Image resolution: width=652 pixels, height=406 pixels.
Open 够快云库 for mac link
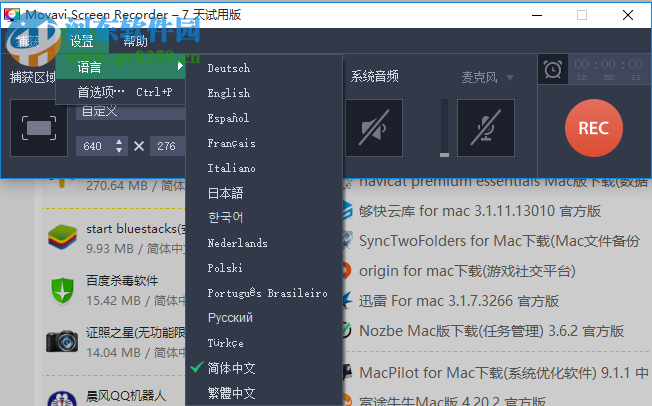pyautogui.click(x=480, y=211)
